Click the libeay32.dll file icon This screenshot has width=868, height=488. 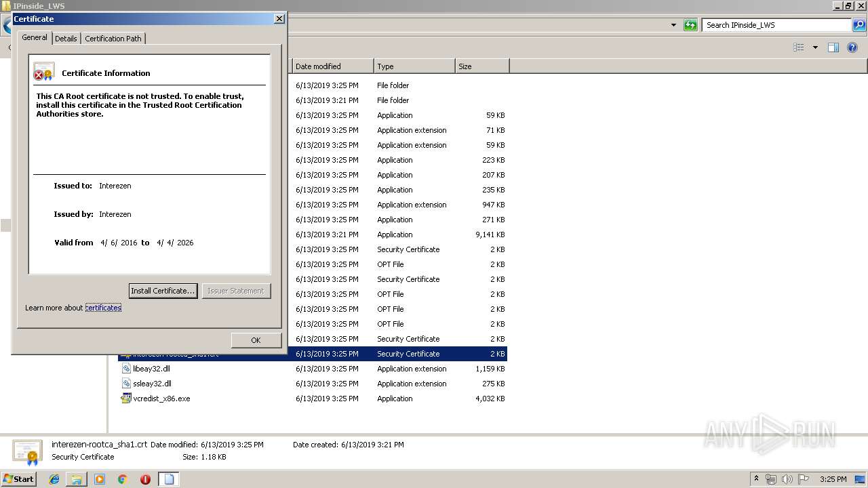[x=126, y=369]
